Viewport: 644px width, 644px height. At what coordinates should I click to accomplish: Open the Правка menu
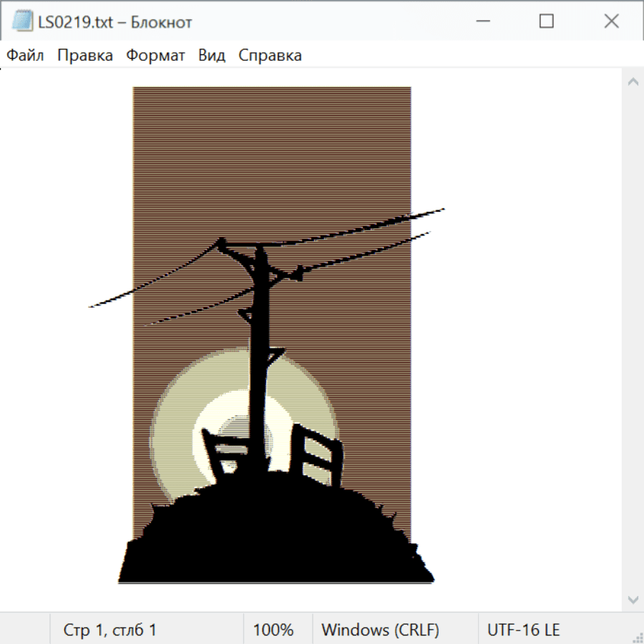tap(85, 56)
